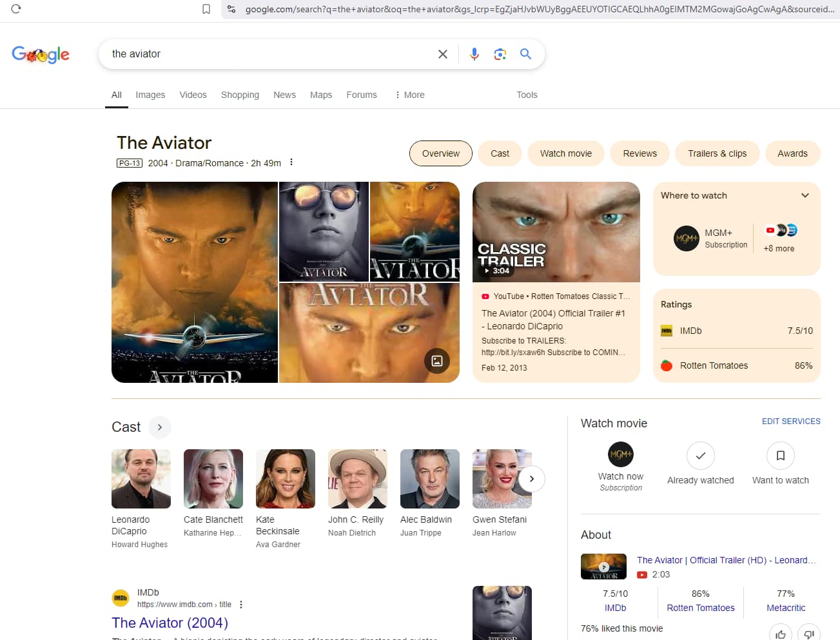Select Gwen Stefani cast photo
This screenshot has height=640, width=840.
tap(502, 479)
